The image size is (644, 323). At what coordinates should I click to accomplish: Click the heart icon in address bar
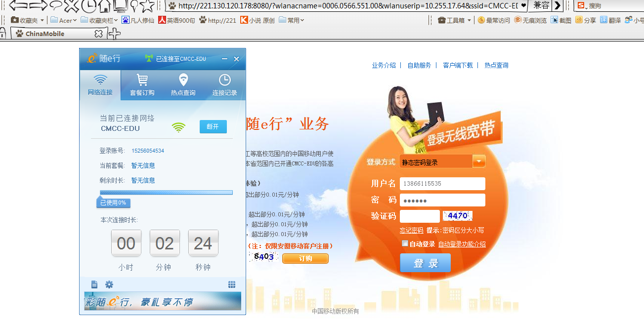(x=523, y=6)
